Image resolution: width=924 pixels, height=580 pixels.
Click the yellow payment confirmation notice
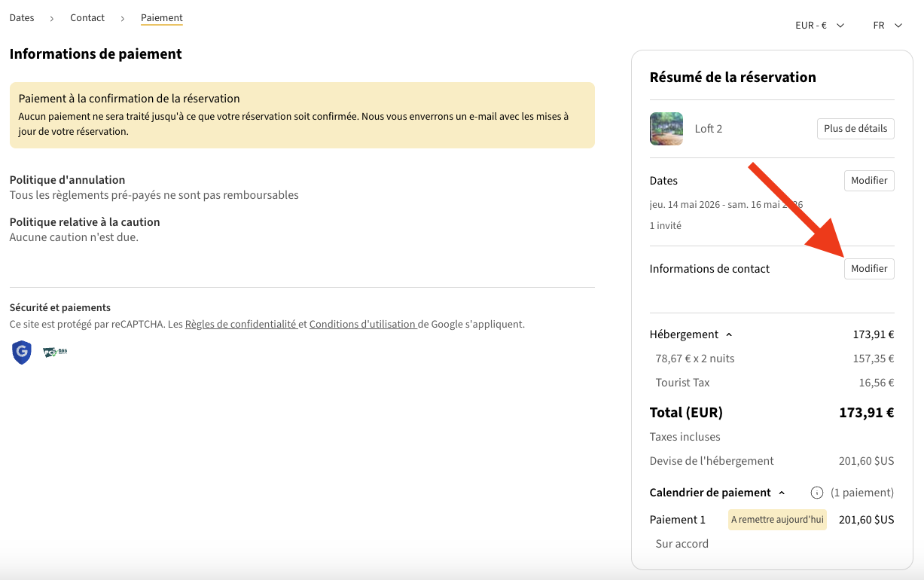(x=302, y=115)
